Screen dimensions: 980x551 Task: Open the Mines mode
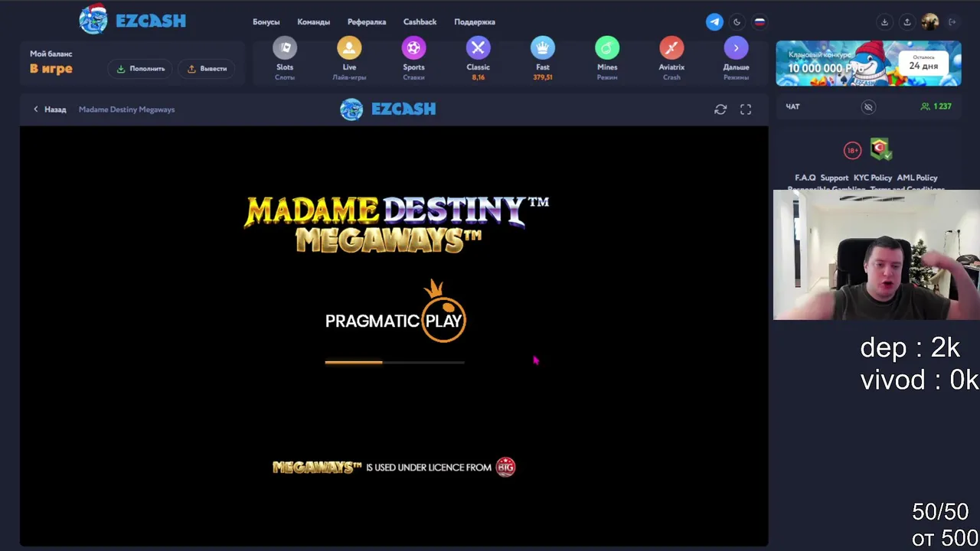[607, 58]
